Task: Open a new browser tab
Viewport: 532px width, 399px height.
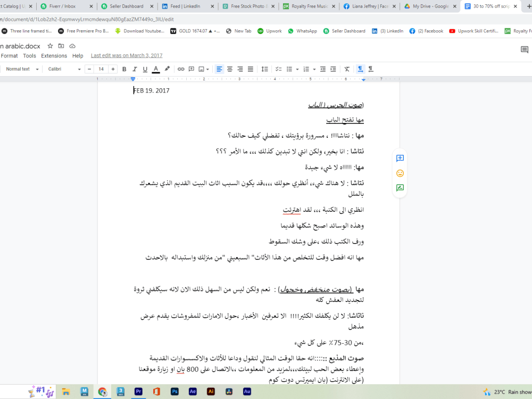Action: tap(529, 6)
